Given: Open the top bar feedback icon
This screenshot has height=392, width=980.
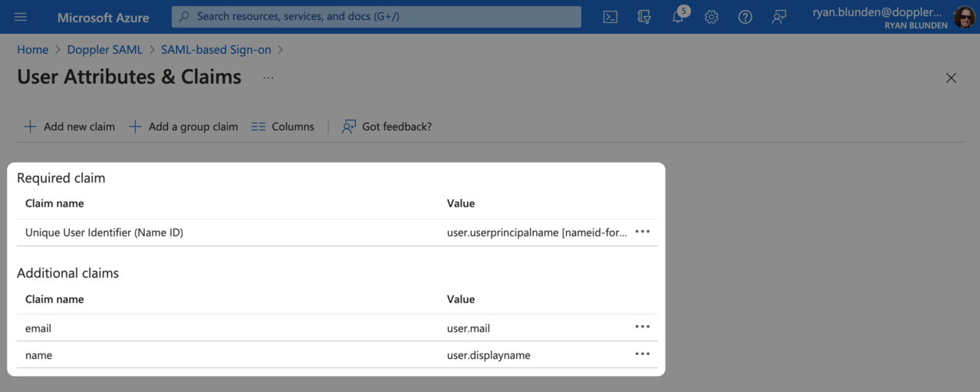Looking at the screenshot, I should [779, 17].
